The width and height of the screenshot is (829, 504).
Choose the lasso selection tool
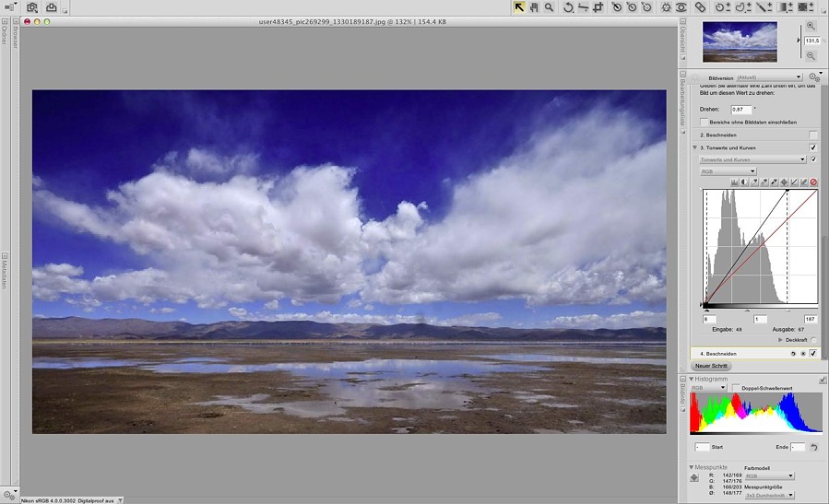pyautogui.click(x=743, y=7)
